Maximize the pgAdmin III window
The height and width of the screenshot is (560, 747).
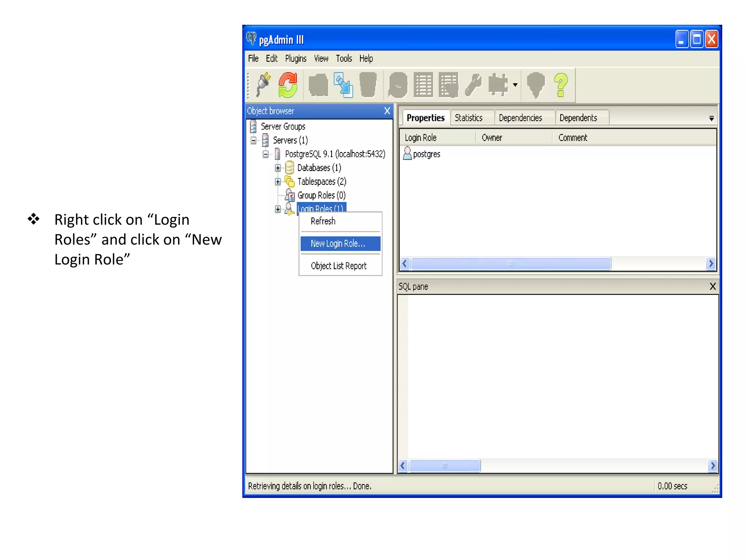tap(697, 39)
